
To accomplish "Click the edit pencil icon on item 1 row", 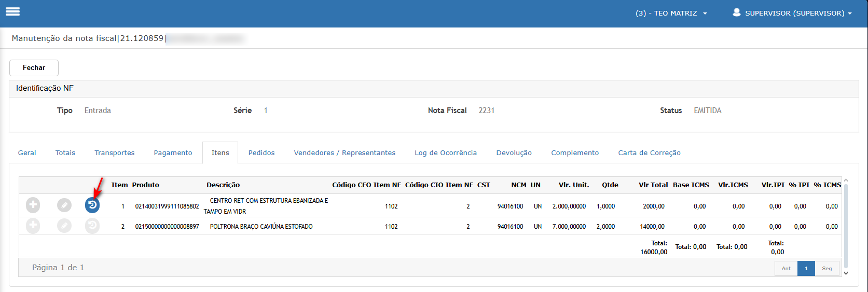I will (64, 205).
